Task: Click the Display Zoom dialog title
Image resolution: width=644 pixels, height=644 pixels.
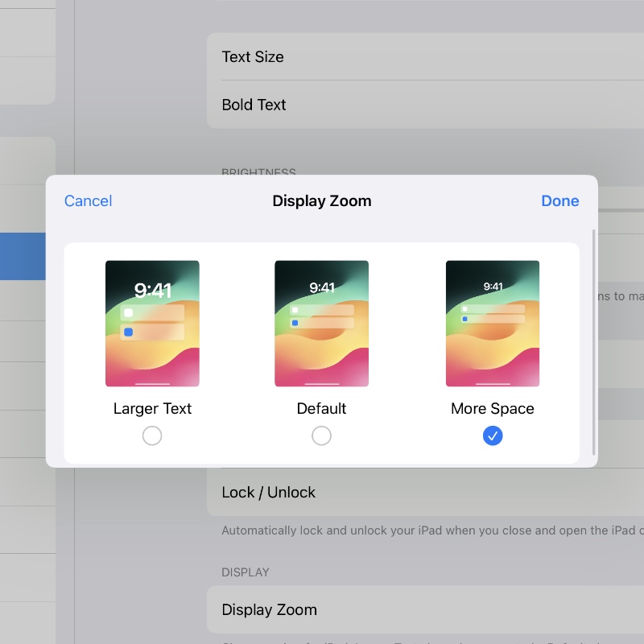Action: [x=321, y=201]
